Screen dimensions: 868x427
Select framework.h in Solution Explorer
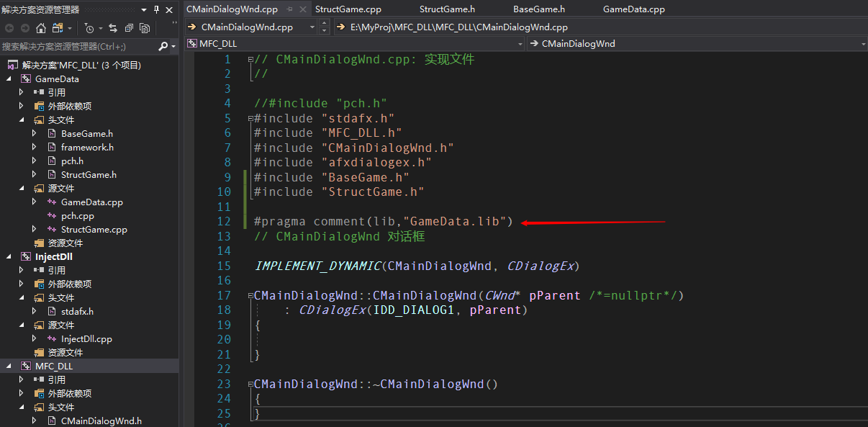(x=87, y=147)
